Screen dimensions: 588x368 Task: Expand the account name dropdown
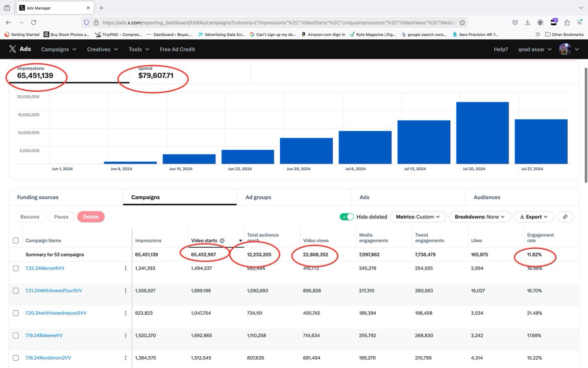535,49
